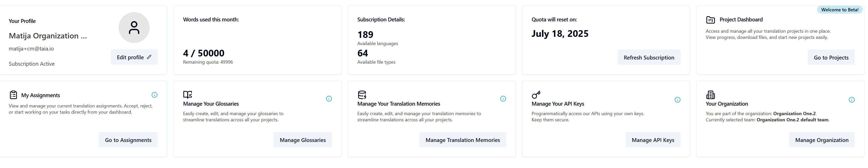Open Go to Projects
The height and width of the screenshot is (168, 868).
click(x=831, y=57)
